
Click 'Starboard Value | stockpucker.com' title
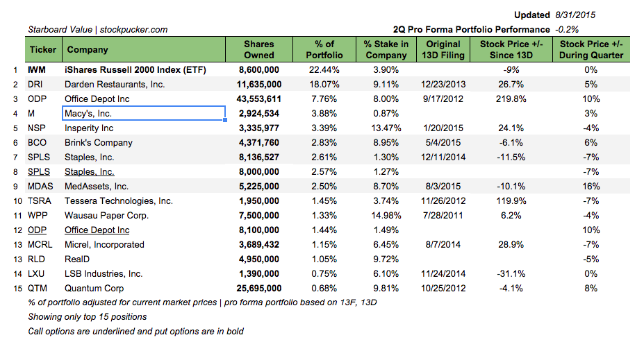(98, 30)
